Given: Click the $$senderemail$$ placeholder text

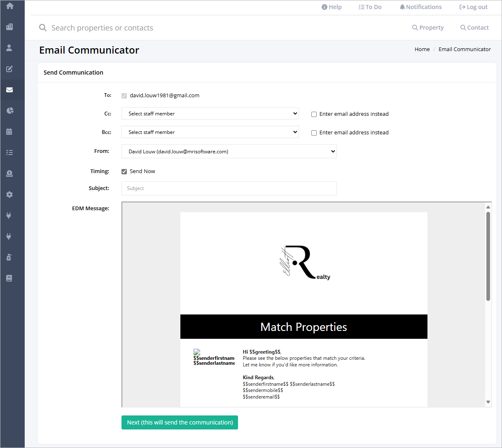Looking at the screenshot, I should point(261,397).
